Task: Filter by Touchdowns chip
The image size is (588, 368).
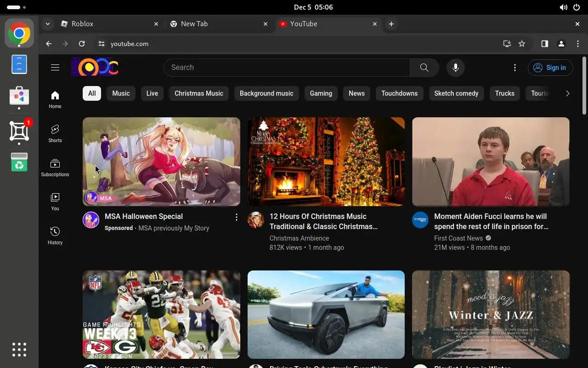Action: (x=400, y=93)
